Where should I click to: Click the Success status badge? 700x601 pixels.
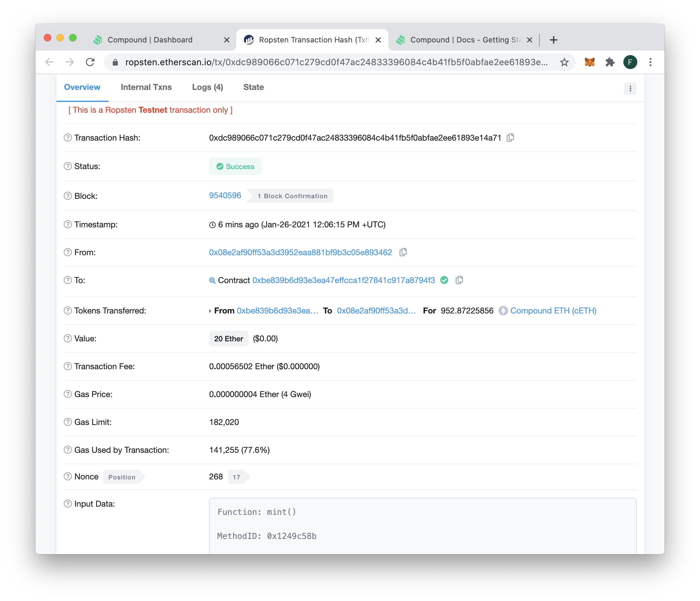pos(235,166)
